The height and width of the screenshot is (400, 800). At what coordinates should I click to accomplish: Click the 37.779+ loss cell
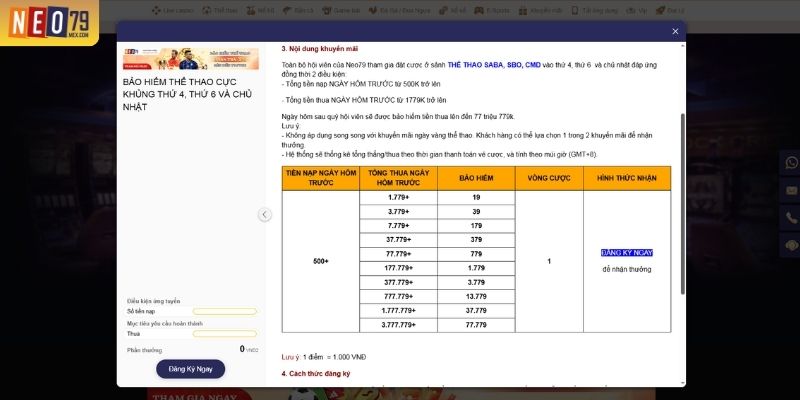point(398,240)
